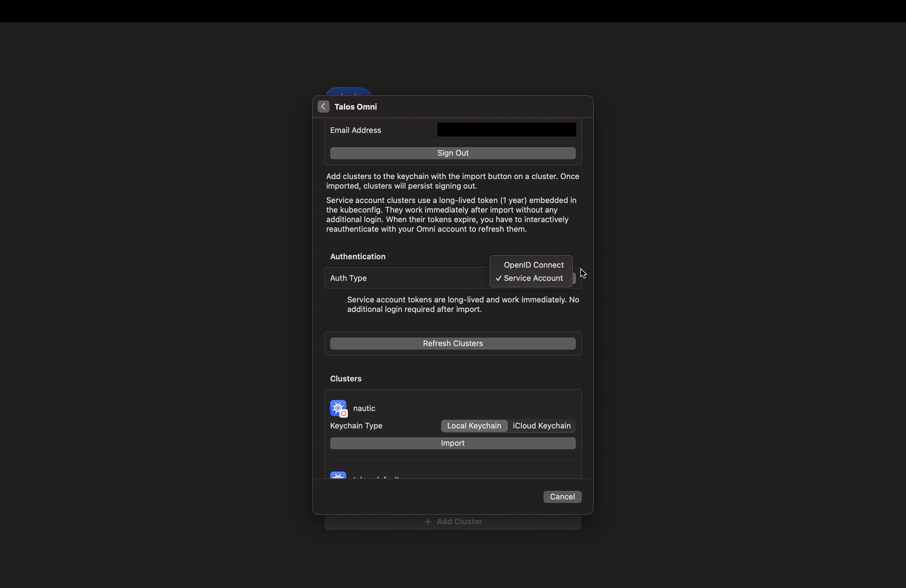Click the Clusters section heading
Screen dimensions: 906x588
click(x=346, y=378)
